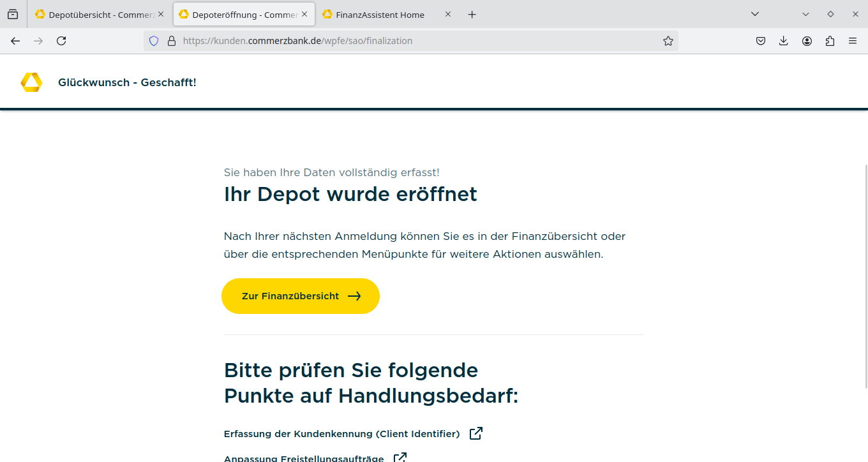Open the Firefox downloads panel
Image resolution: width=868 pixels, height=462 pixels.
pyautogui.click(x=784, y=41)
